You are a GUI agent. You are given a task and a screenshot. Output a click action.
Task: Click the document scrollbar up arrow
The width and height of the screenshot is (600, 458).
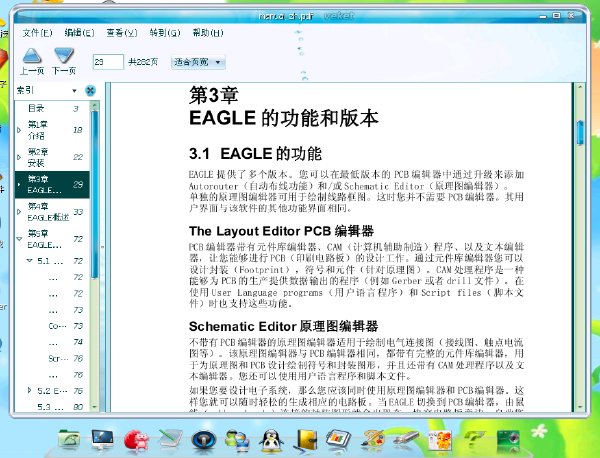tap(580, 88)
